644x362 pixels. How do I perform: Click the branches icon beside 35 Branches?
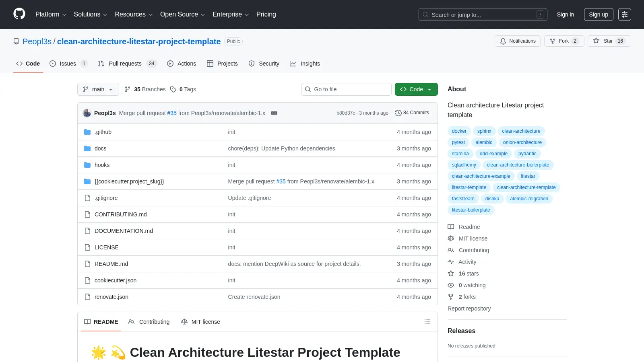click(128, 89)
